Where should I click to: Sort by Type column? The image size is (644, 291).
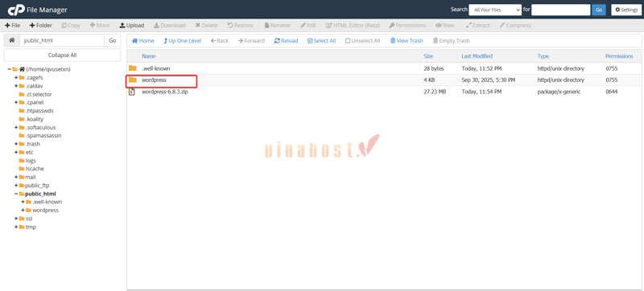[x=543, y=56]
